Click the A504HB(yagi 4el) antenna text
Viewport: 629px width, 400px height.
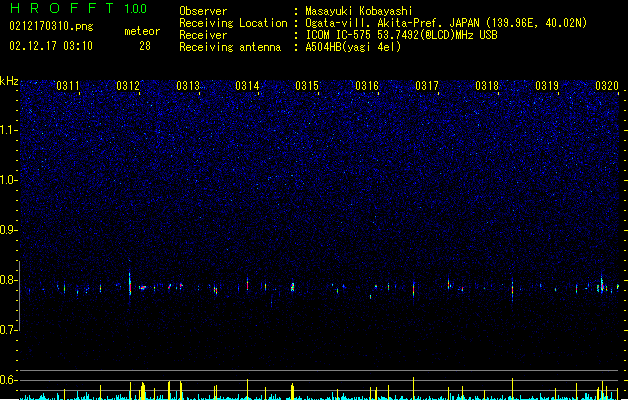click(x=353, y=47)
